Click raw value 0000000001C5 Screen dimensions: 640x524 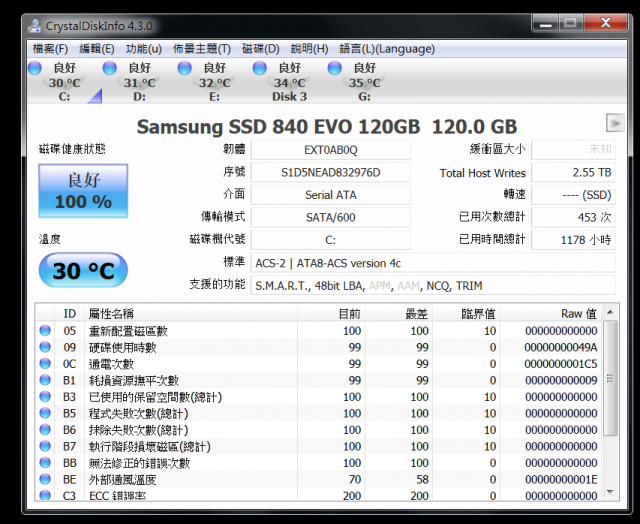click(560, 364)
